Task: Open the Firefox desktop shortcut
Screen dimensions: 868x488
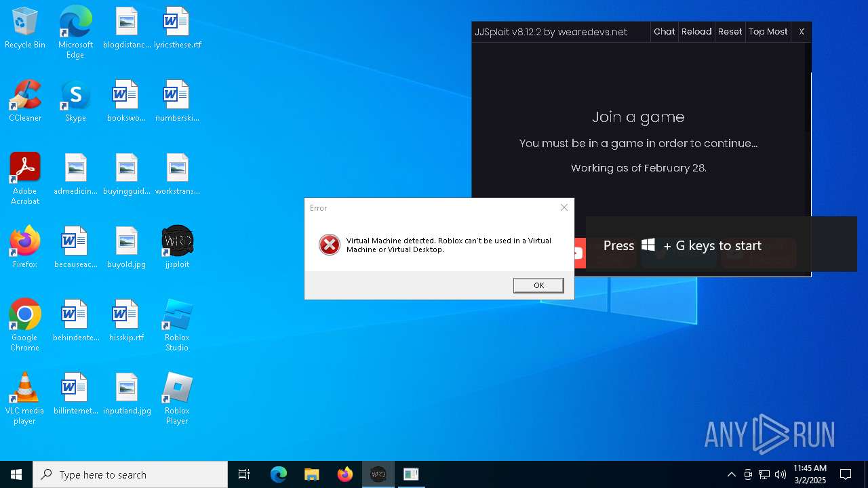Action: click(25, 248)
